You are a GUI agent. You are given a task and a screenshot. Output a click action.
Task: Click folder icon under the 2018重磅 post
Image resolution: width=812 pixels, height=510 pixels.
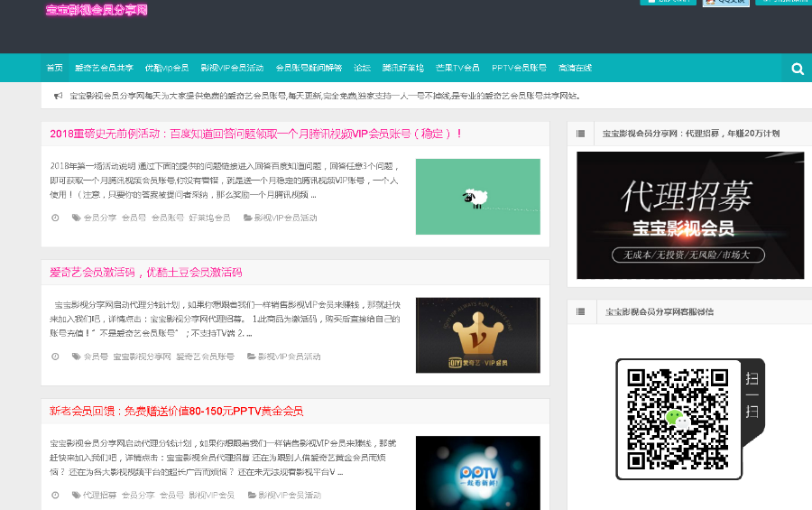pyautogui.click(x=247, y=218)
